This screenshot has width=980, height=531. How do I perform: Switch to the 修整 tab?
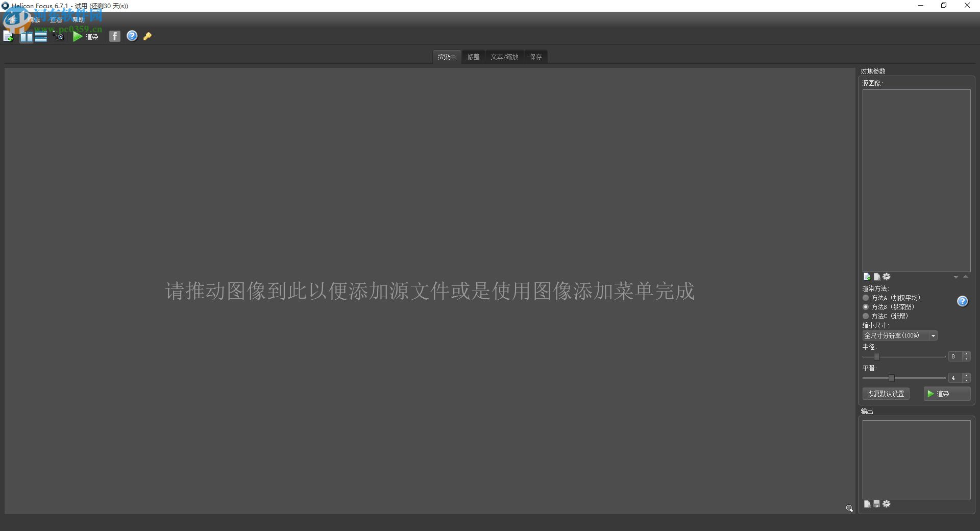pyautogui.click(x=474, y=57)
